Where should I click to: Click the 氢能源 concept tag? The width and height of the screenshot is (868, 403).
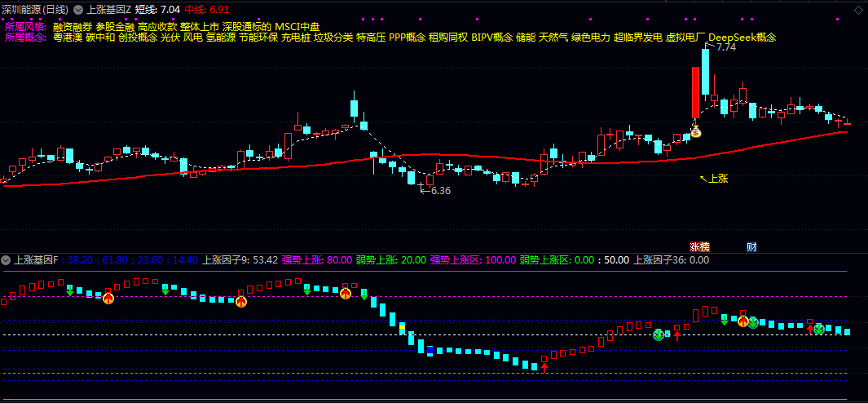pyautogui.click(x=221, y=38)
